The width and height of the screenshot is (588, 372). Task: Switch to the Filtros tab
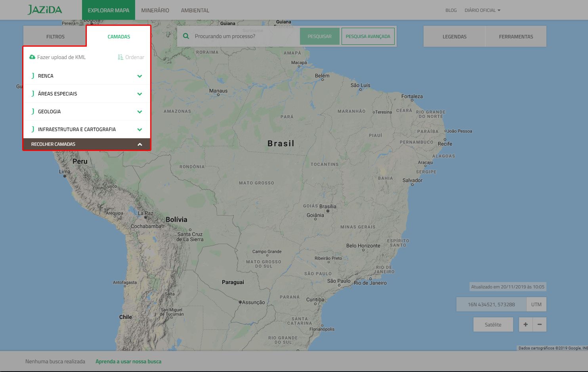point(55,36)
